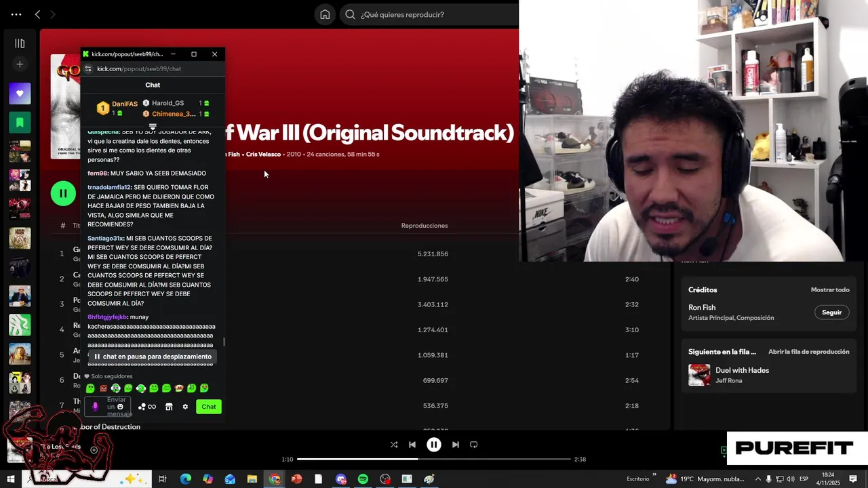This screenshot has height=488, width=868.
Task: Pause the album with the green button
Action: (63, 193)
